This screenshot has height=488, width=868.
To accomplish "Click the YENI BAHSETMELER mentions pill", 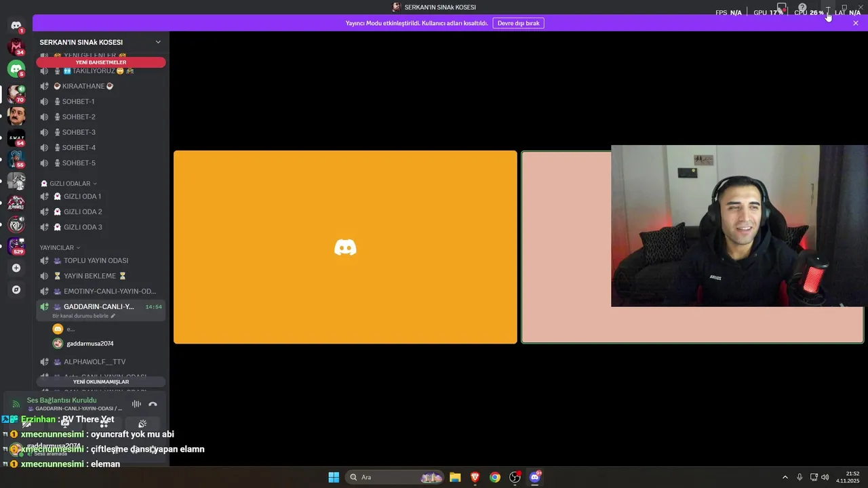I will click(x=100, y=62).
